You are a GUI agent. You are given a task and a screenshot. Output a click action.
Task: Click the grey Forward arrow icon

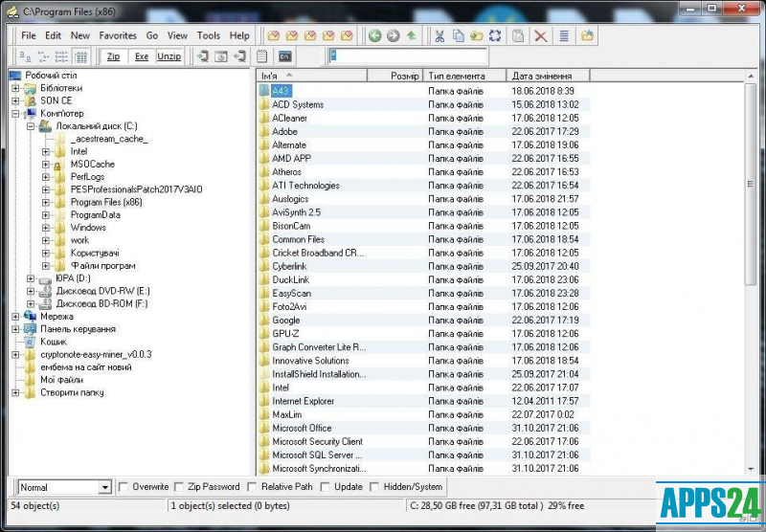[x=394, y=35]
